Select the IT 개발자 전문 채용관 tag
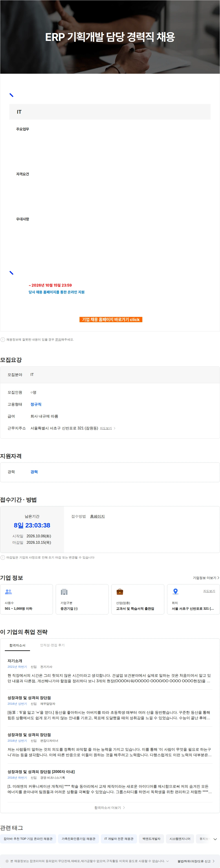220x868 pixels. pos(119,839)
